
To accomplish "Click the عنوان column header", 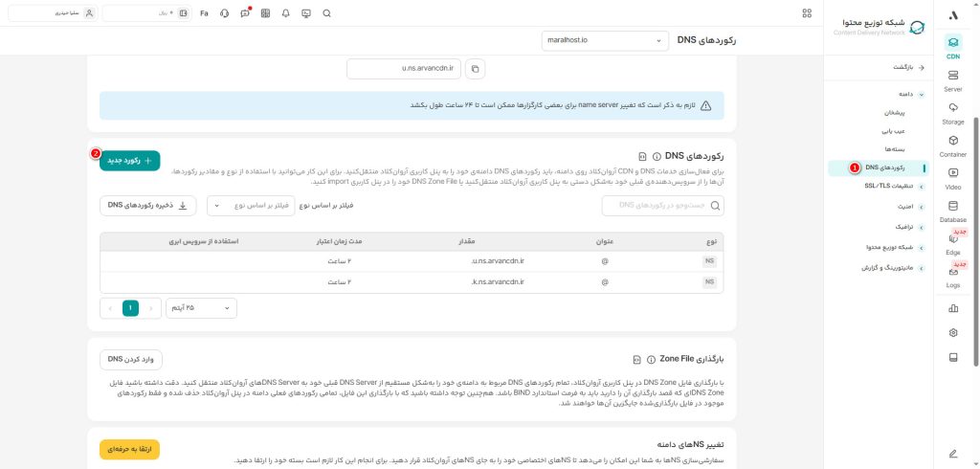I will point(605,241).
